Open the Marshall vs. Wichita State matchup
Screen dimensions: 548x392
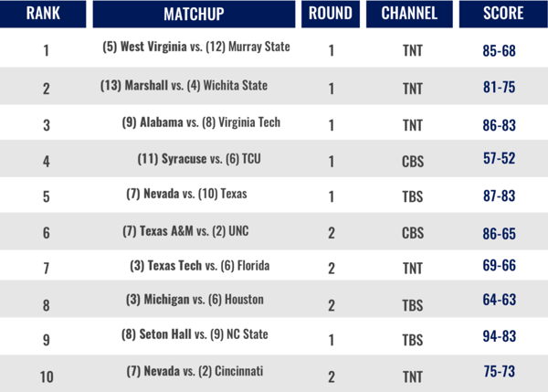click(x=184, y=85)
